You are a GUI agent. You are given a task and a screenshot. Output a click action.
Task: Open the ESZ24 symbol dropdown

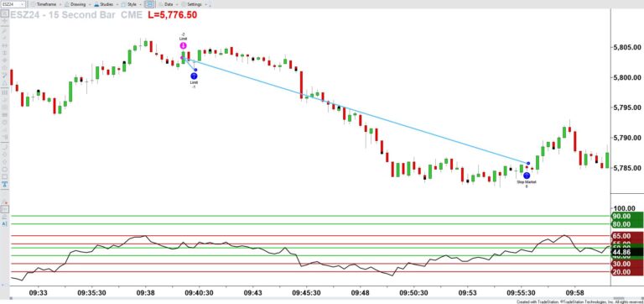(13, 4)
